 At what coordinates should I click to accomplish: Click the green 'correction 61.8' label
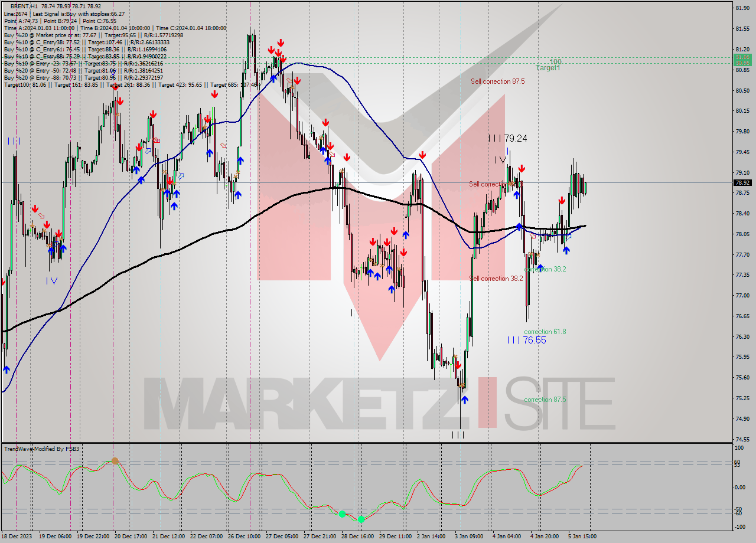click(545, 332)
